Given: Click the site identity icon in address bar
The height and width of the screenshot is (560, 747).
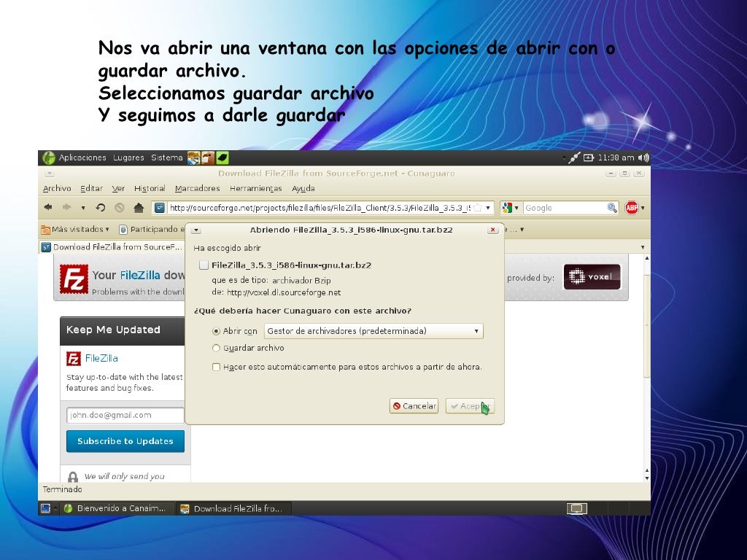Looking at the screenshot, I should pyautogui.click(x=160, y=208).
